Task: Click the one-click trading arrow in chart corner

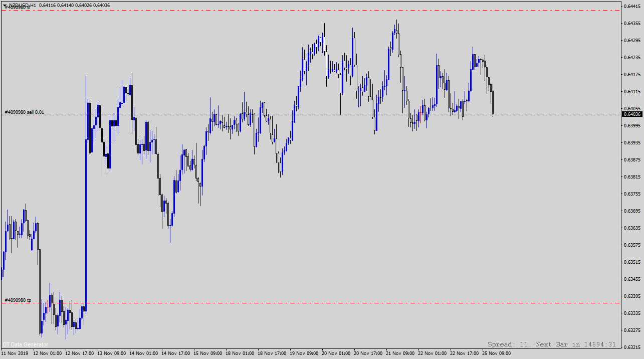Action: tap(5, 5)
